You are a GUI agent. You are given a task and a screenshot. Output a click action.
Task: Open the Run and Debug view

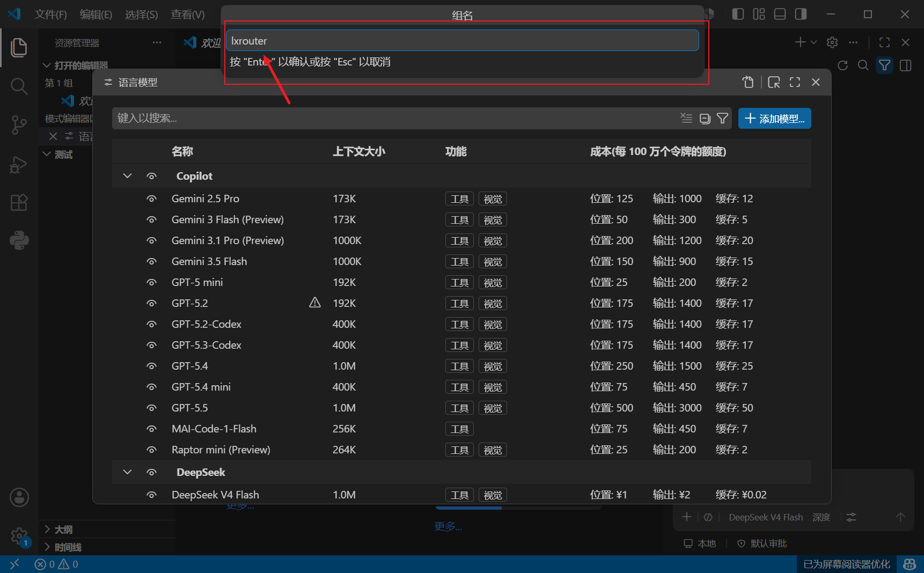[19, 164]
